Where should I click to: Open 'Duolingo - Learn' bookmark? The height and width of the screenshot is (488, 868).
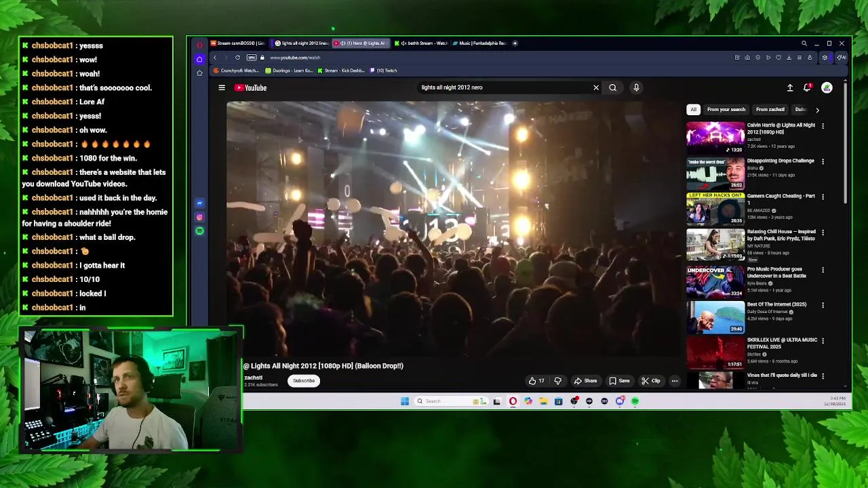(x=290, y=70)
